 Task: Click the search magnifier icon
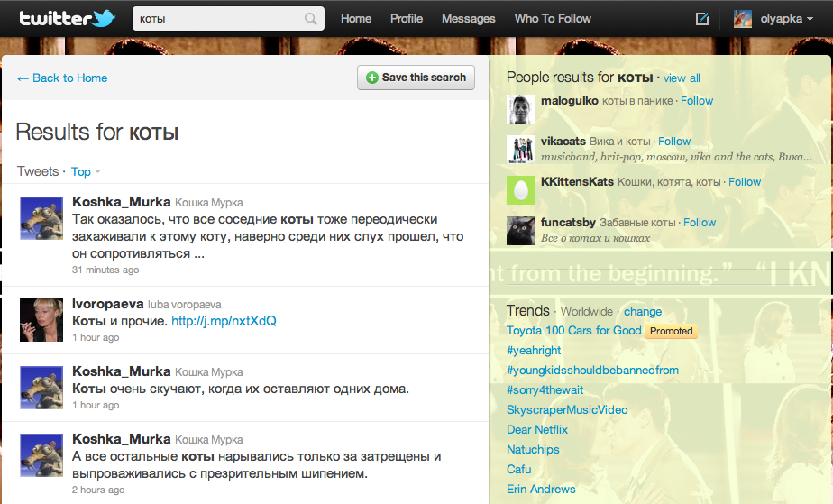click(x=311, y=19)
